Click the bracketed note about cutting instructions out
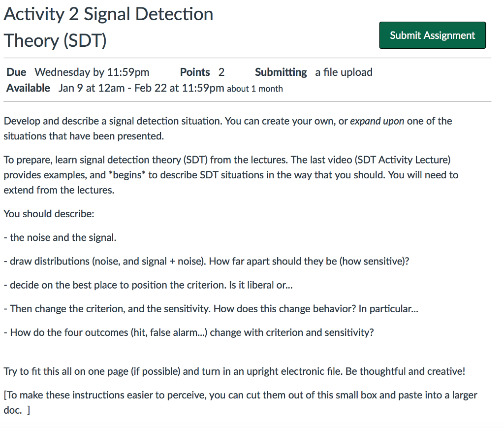This screenshot has height=428, width=504. pyautogui.click(x=240, y=395)
